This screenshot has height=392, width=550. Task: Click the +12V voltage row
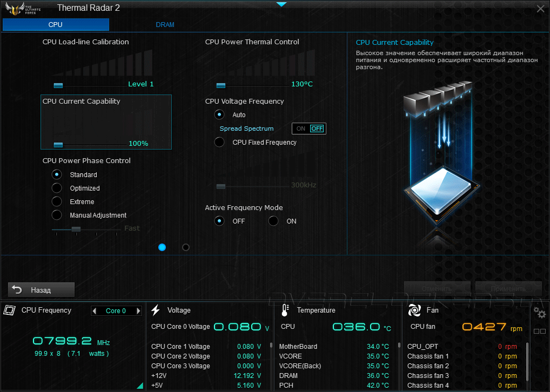click(206, 375)
